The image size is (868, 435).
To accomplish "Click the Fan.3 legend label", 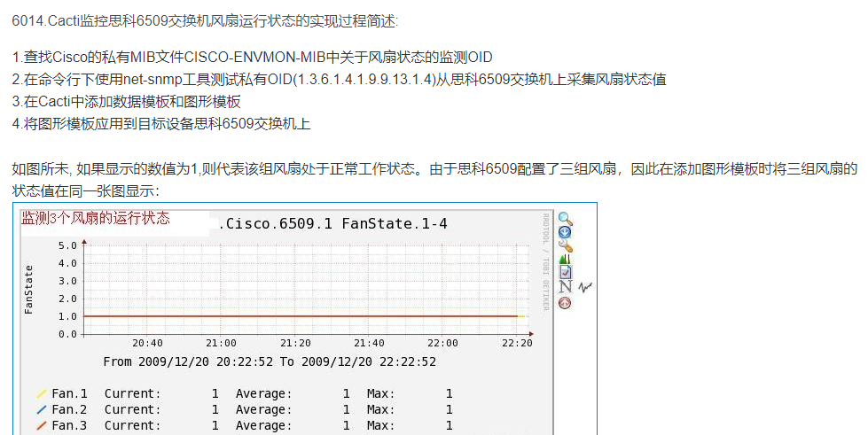I will 69,425.
